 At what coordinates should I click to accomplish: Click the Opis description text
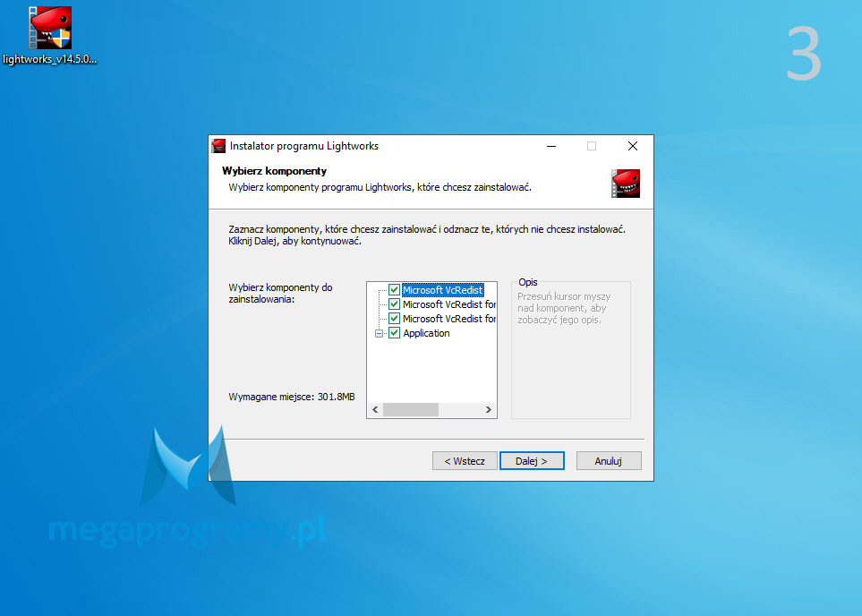click(564, 308)
